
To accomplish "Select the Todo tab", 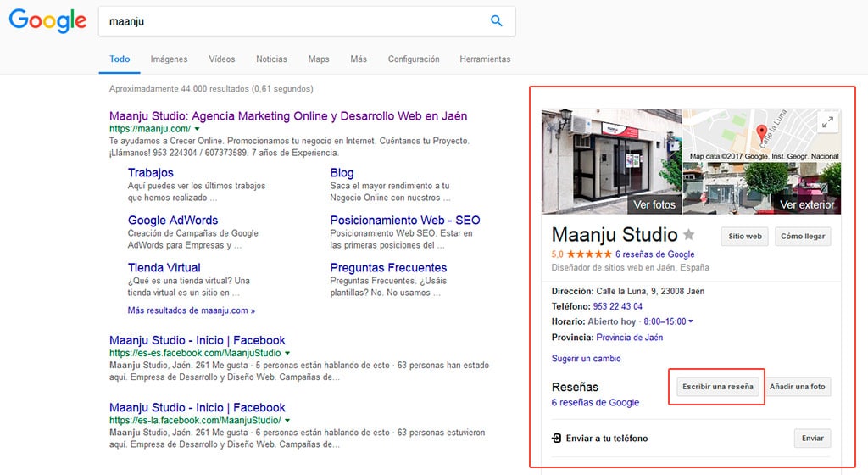I will [120, 59].
